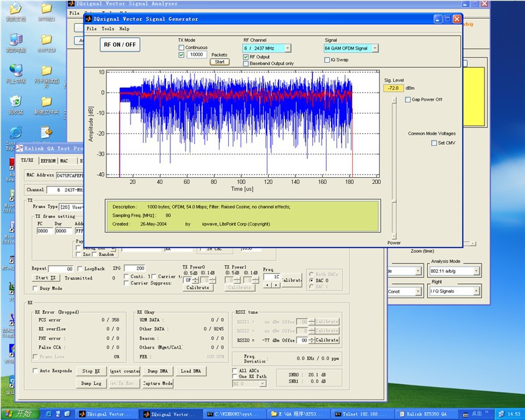Open File menu in Signal Analyzer window
Viewport: 525px width, 420px height.
pyautogui.click(x=74, y=13)
